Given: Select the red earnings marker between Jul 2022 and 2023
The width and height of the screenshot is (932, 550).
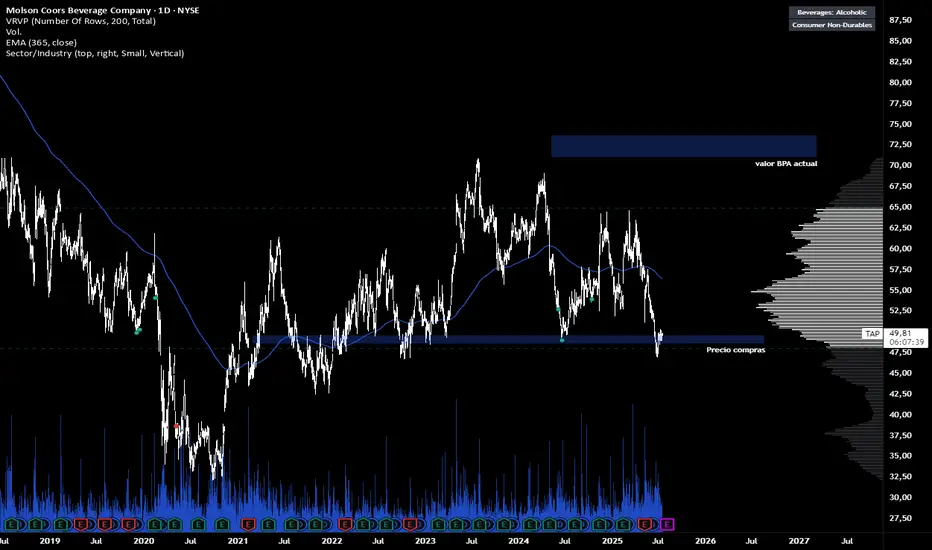Looking at the screenshot, I should (410, 524).
